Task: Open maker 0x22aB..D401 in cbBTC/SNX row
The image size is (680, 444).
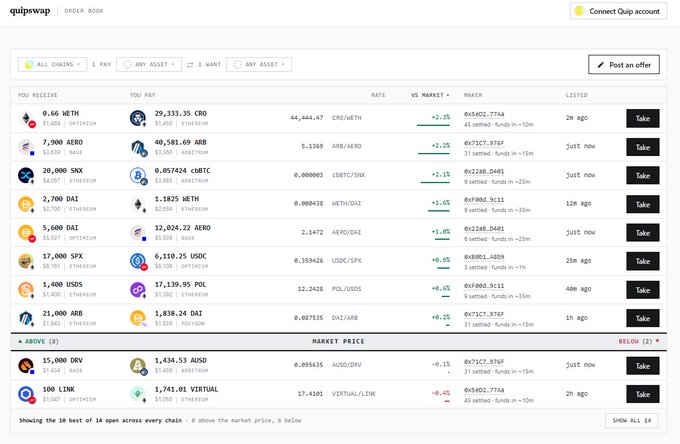Action: coord(484,171)
